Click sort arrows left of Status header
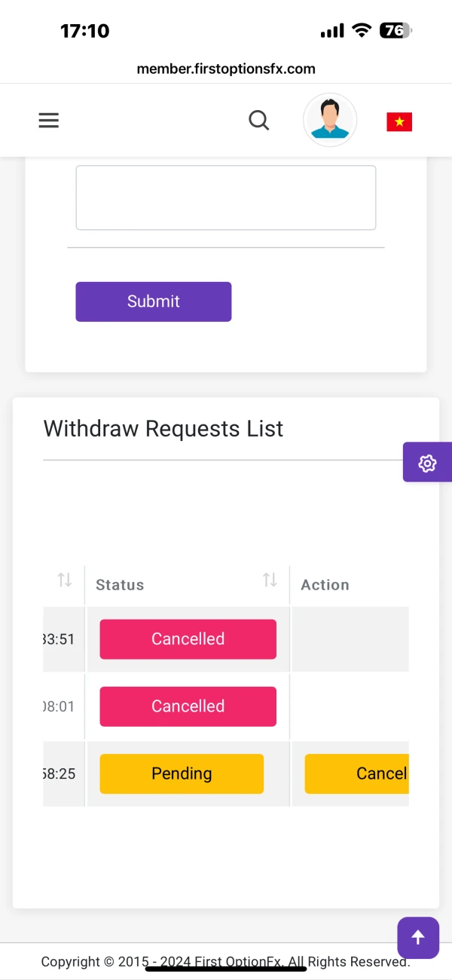The image size is (452, 980). pos(65,580)
